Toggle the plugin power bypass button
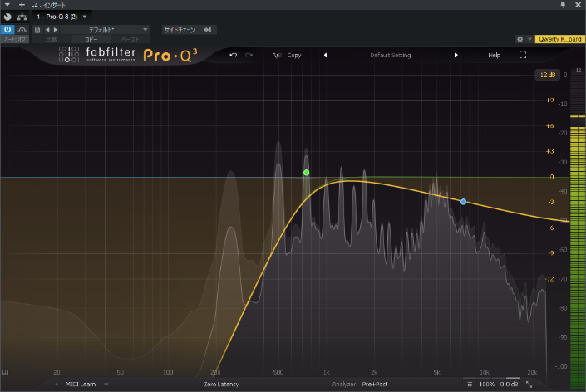 click(7, 30)
